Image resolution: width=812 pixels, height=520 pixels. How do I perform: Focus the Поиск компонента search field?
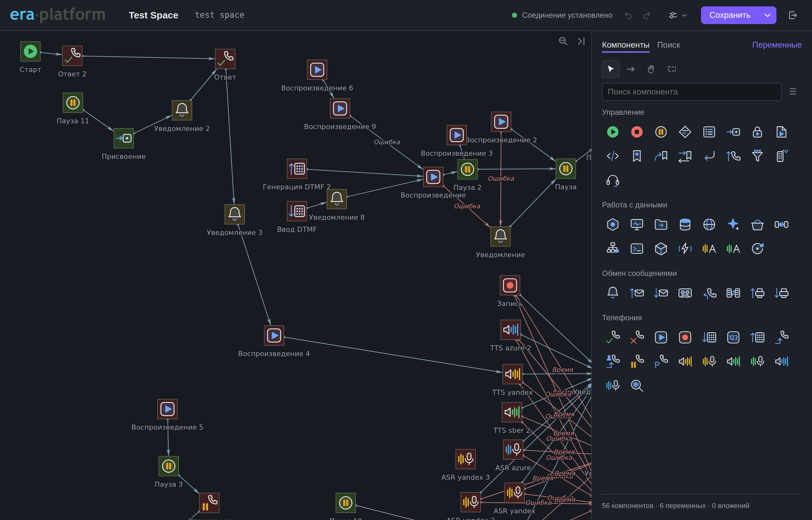click(x=691, y=92)
